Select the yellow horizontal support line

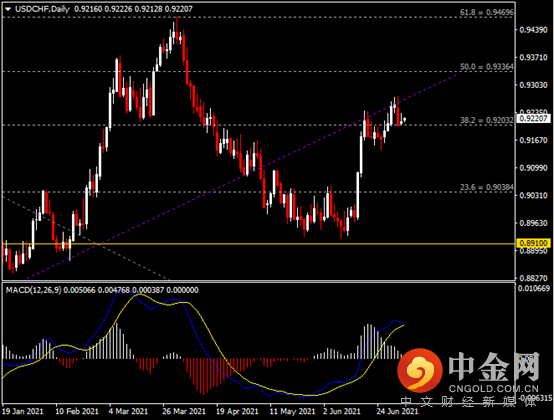(x=258, y=244)
